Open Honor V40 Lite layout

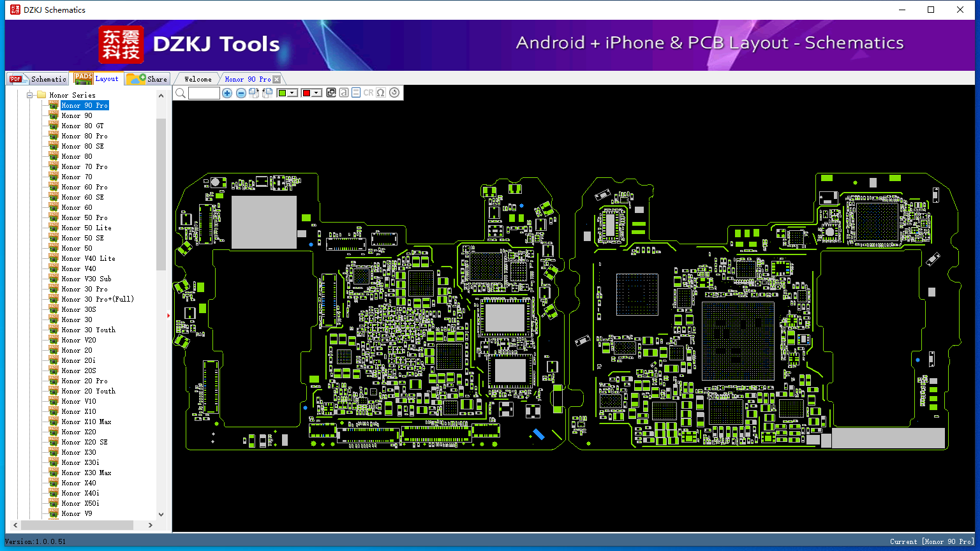point(88,258)
